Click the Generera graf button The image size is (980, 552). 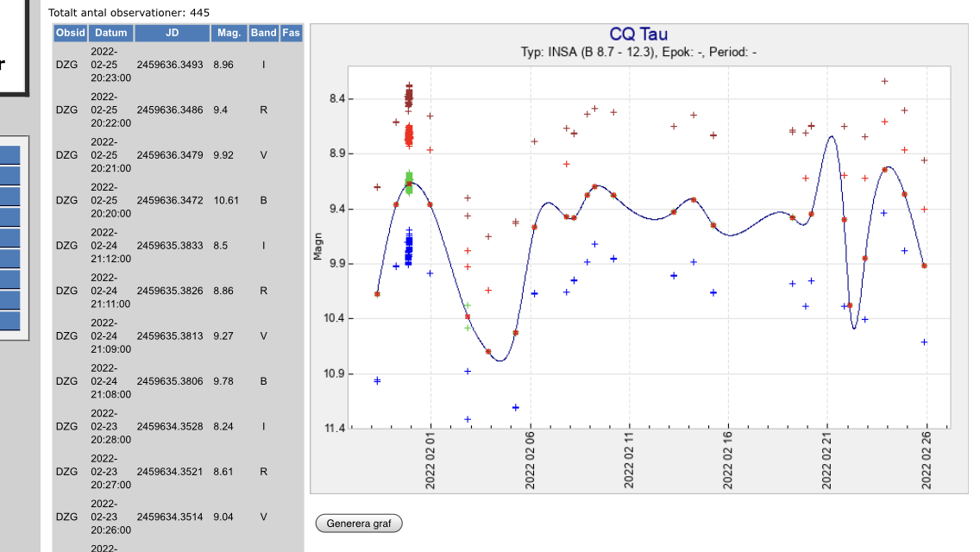[359, 524]
